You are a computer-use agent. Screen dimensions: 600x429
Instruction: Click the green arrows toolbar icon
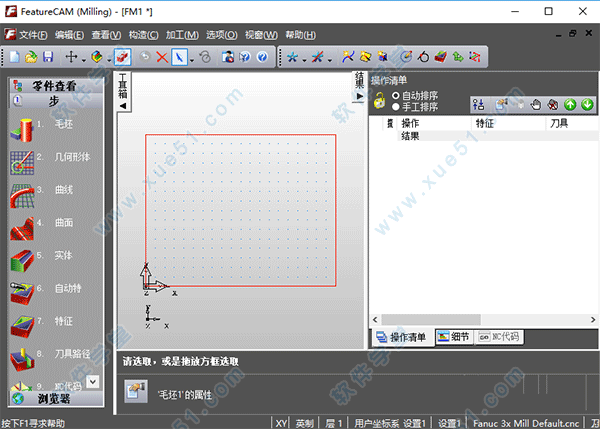(x=458, y=57)
